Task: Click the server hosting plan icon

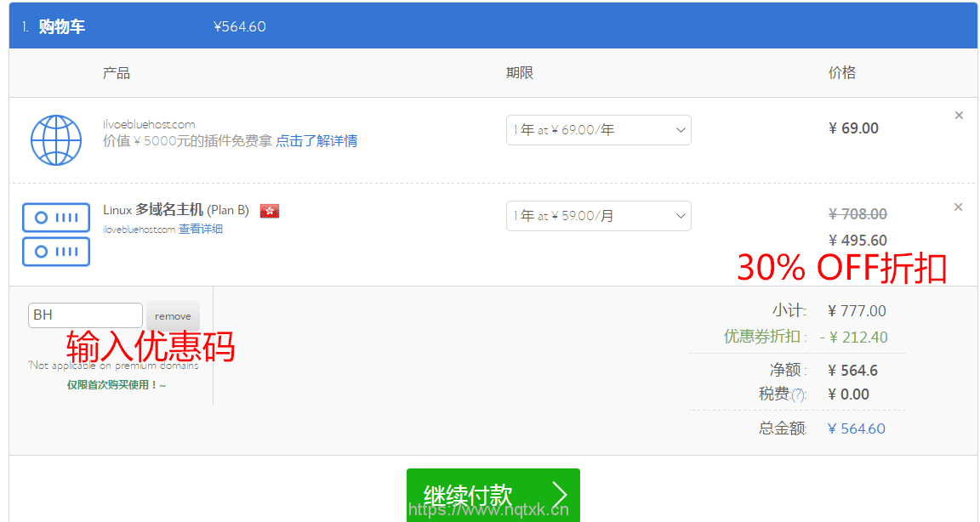Action: (56, 234)
